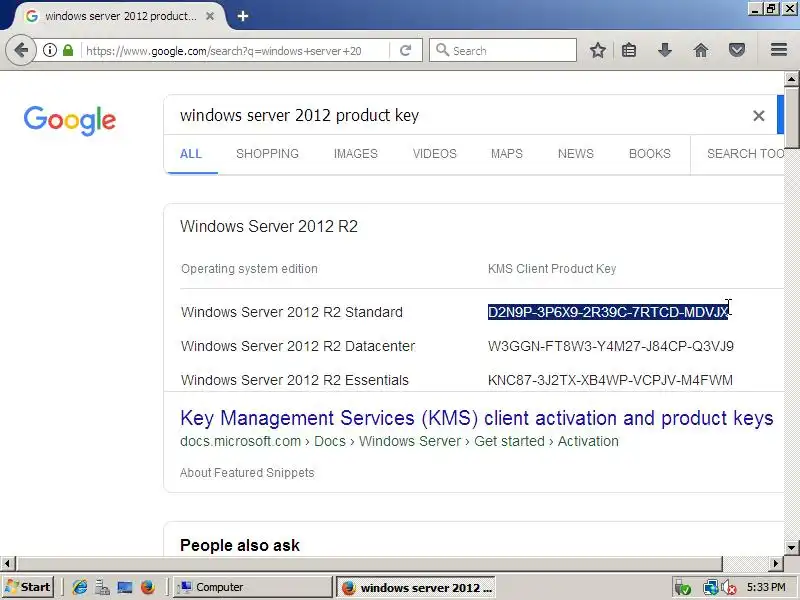
Task: Click the green secure padlock icon
Action: pyautogui.click(x=68, y=50)
